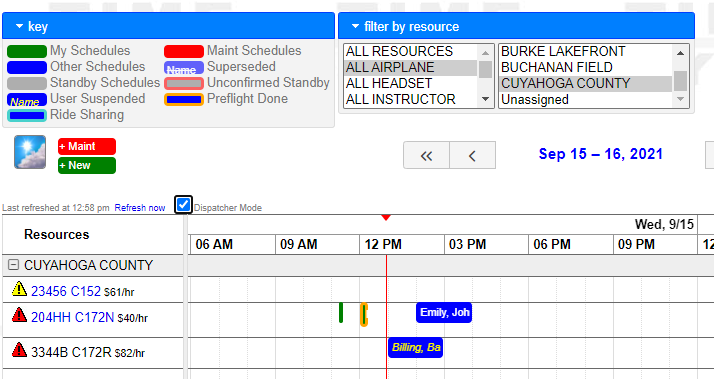714x379 pixels.
Task: Toggle Dispatcher Mode checkbox
Action: click(183, 205)
